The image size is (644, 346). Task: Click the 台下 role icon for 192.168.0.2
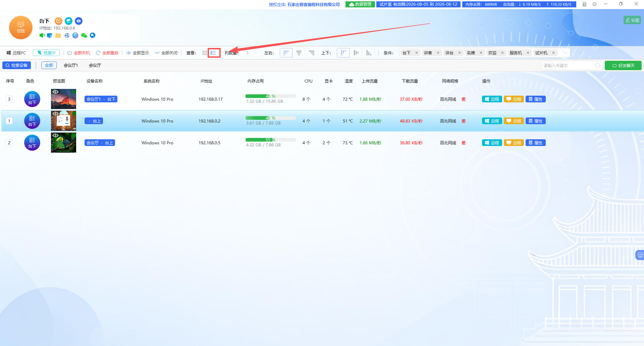coord(32,121)
